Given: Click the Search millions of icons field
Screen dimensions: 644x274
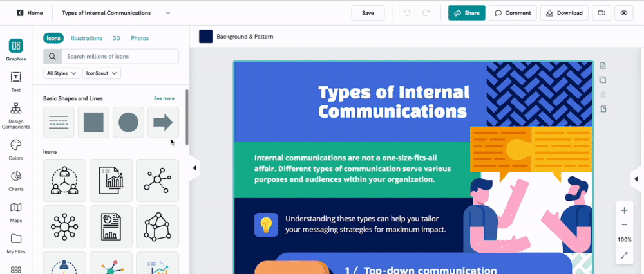Looking at the screenshot, I should (120, 56).
